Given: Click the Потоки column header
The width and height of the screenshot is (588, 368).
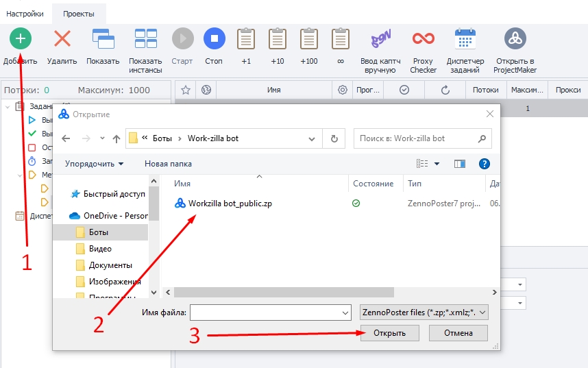Looking at the screenshot, I should (x=486, y=90).
